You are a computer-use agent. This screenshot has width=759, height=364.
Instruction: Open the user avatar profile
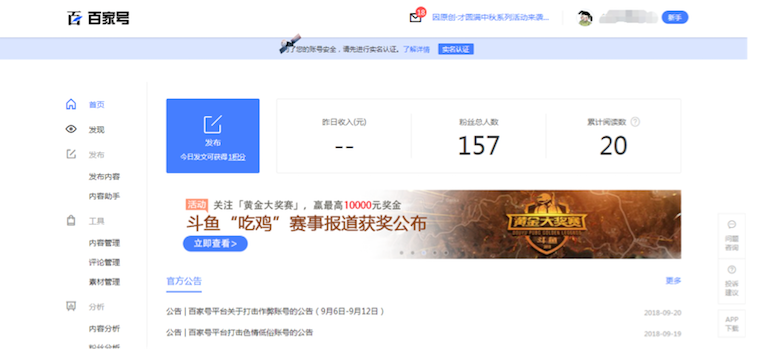[585, 18]
